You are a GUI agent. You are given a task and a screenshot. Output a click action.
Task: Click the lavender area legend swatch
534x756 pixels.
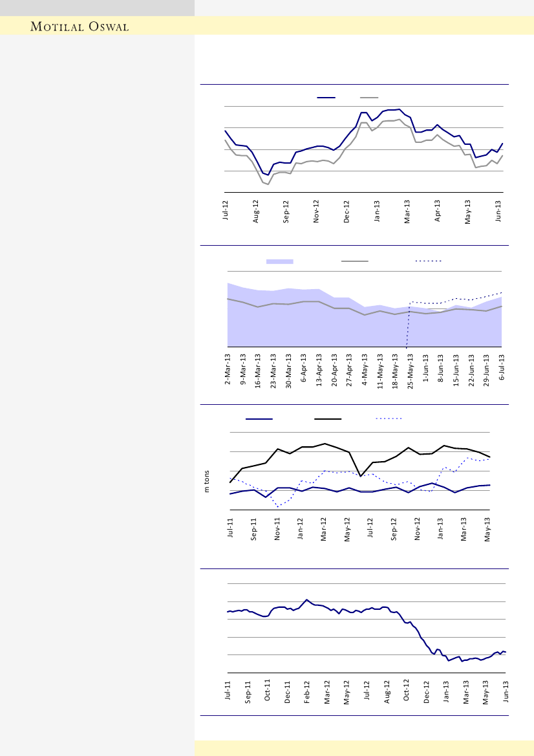pyautogui.click(x=280, y=261)
